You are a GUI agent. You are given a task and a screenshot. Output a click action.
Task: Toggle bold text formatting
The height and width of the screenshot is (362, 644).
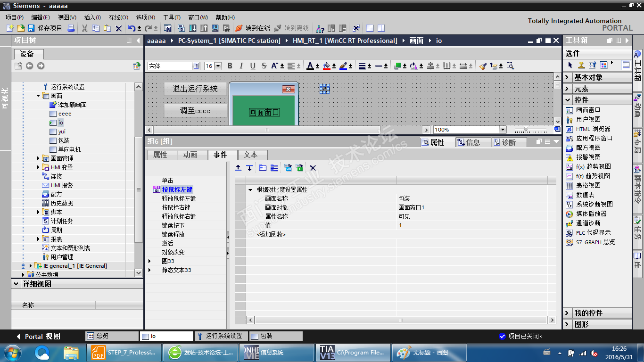tap(230, 66)
